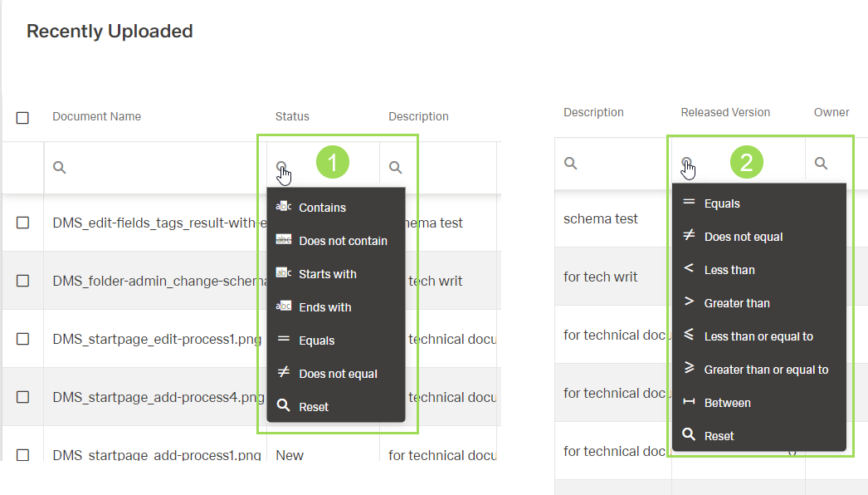Tick checkbox for DMS_startpage_edit-process1.png
This screenshot has width=868, height=495.
[x=22, y=339]
